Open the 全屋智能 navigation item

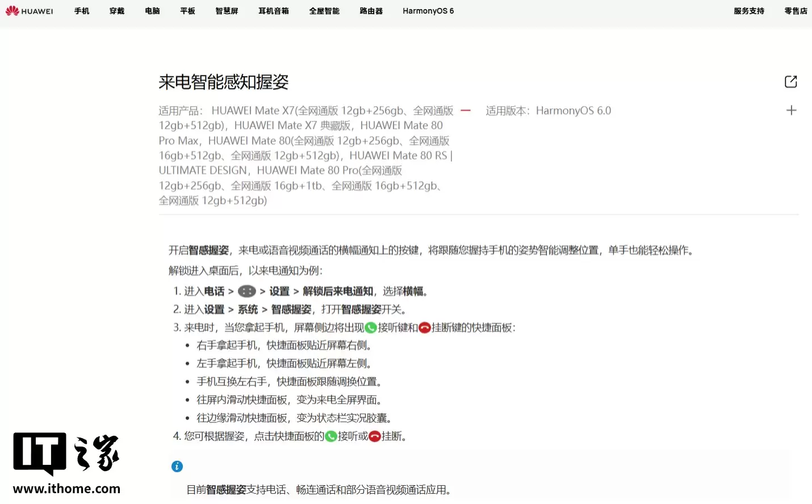coord(324,10)
